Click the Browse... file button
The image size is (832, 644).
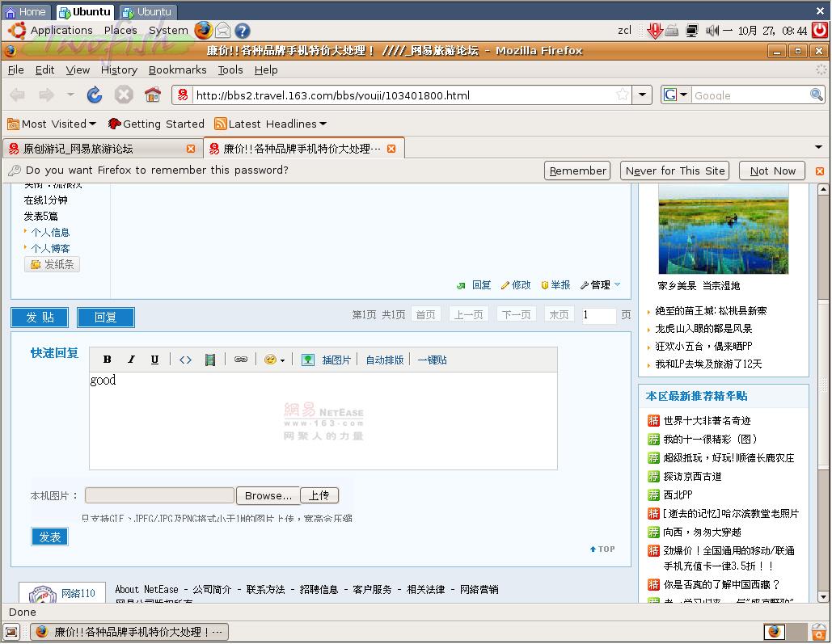point(268,495)
